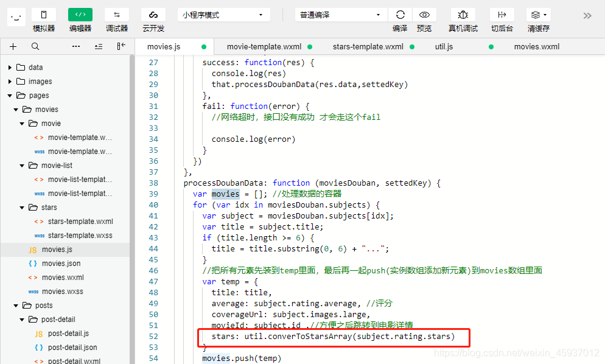Switch to movie-template.wxml tab

point(264,47)
